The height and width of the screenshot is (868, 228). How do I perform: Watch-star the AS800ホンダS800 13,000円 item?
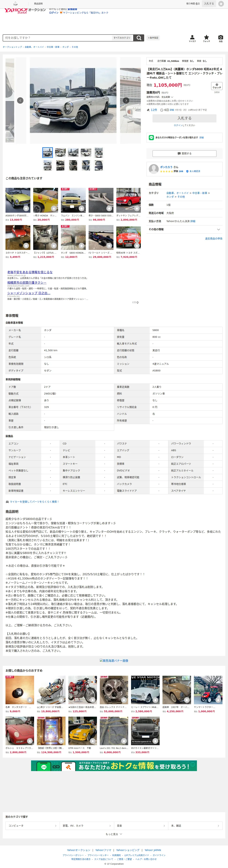point(26,209)
